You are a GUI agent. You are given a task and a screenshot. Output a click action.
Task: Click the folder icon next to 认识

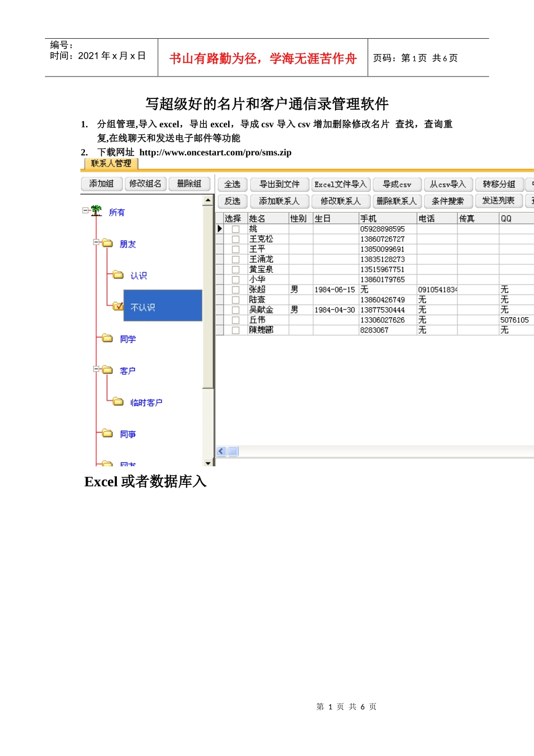coord(118,274)
